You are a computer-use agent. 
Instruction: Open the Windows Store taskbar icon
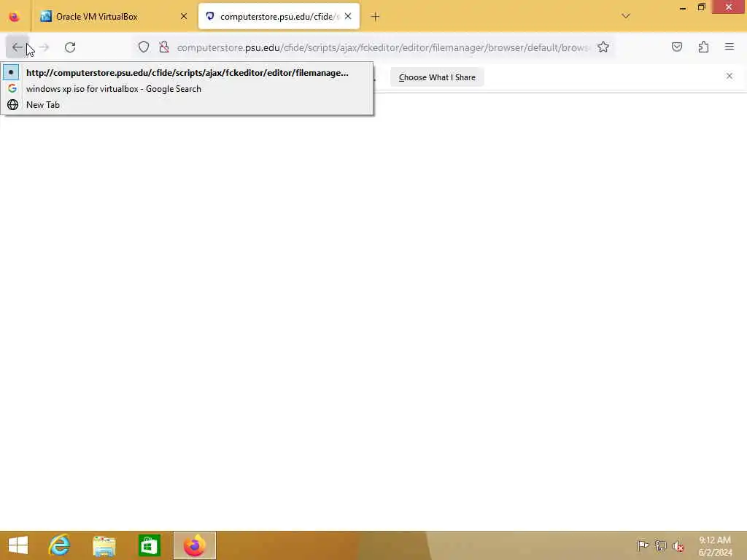[x=149, y=545]
